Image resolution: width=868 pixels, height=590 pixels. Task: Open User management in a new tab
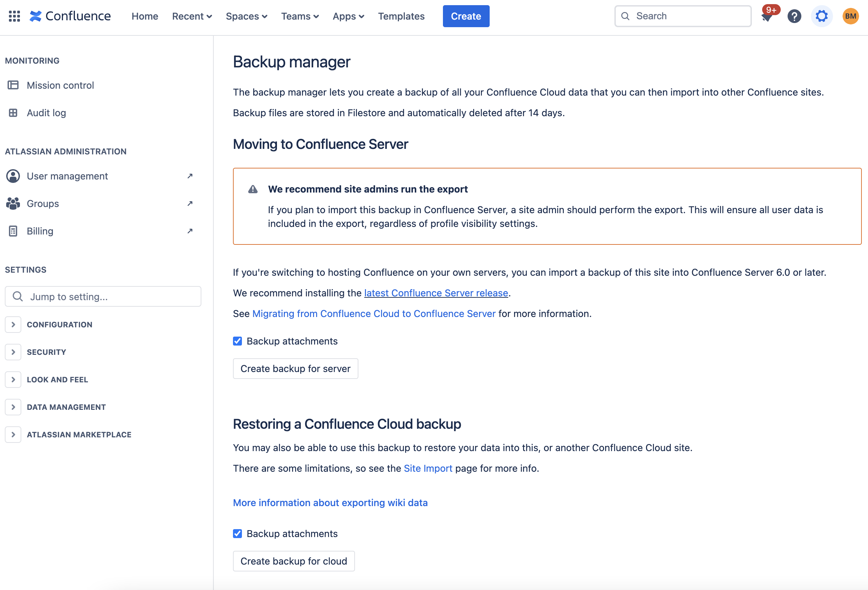pos(67,176)
